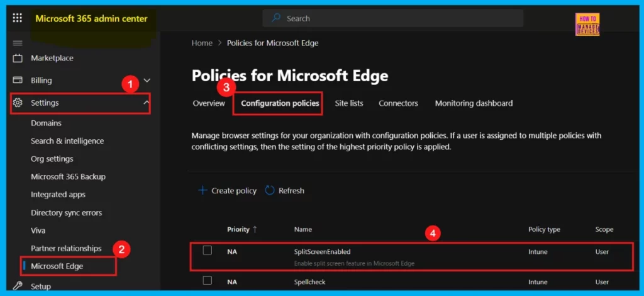Open Microsoft 365 Backup
644x296 pixels.
coord(68,176)
